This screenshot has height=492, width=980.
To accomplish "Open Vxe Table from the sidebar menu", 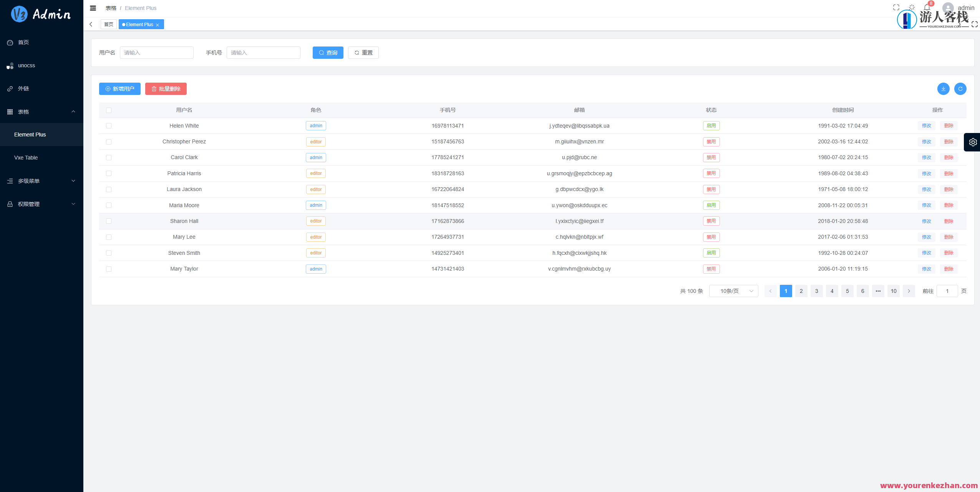I will click(x=26, y=158).
